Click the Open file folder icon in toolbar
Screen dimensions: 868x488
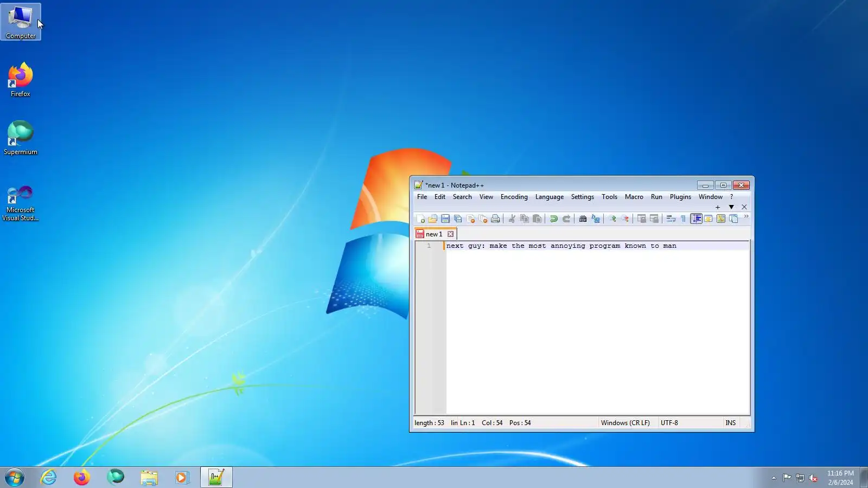pos(433,219)
